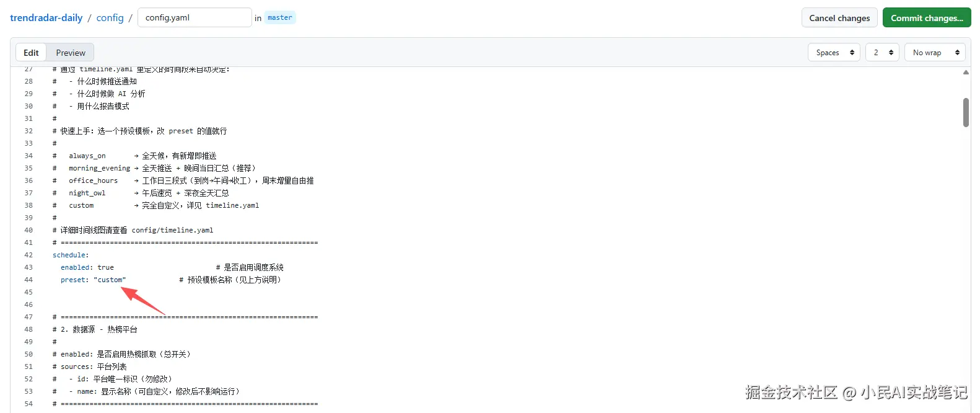980x413 pixels.
Task: Click the master branch label
Action: pyautogui.click(x=280, y=17)
